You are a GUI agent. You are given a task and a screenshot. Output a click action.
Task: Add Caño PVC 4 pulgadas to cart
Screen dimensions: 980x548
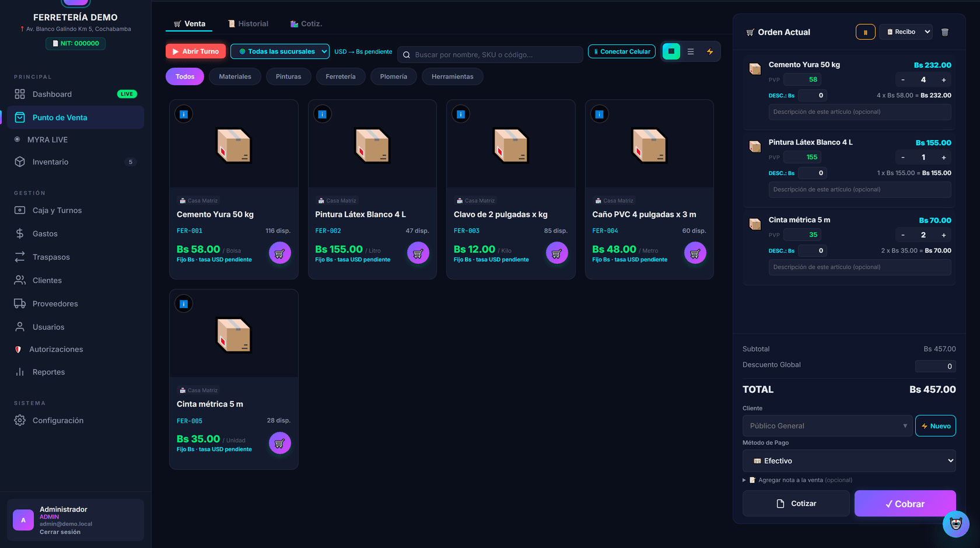tap(695, 253)
